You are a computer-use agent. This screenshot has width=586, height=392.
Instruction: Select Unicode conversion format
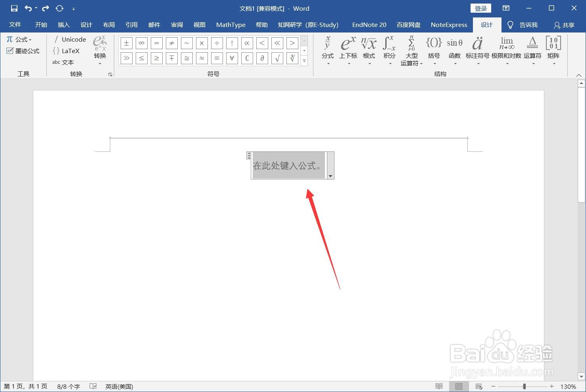point(70,39)
